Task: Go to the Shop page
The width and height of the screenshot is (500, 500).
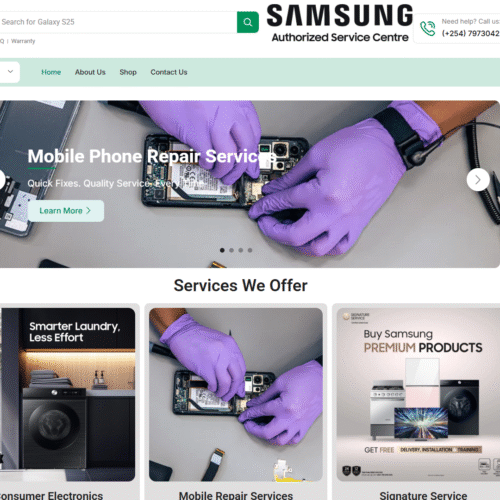Action: click(128, 72)
